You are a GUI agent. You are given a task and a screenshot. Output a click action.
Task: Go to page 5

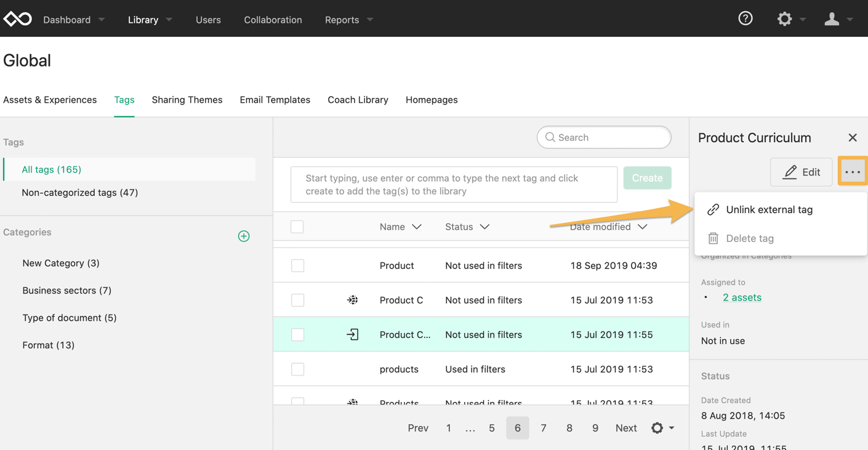tap(492, 428)
